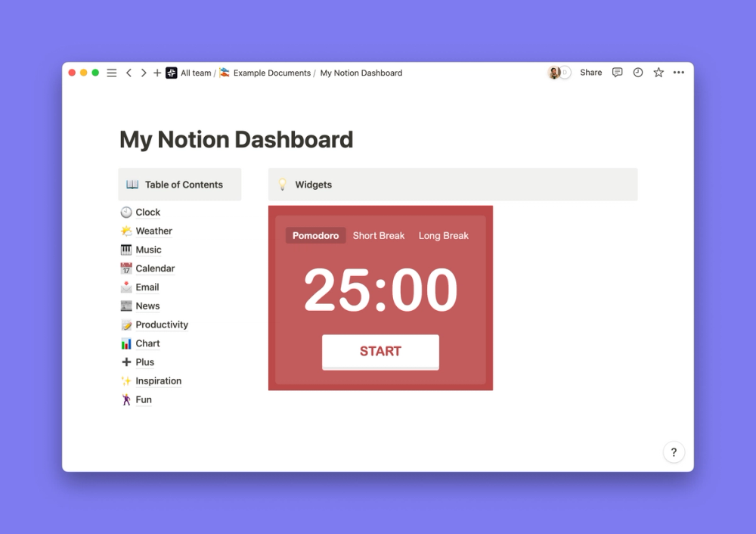Viewport: 756px width, 534px height.
Task: Open help with the question mark button
Action: [x=674, y=452]
